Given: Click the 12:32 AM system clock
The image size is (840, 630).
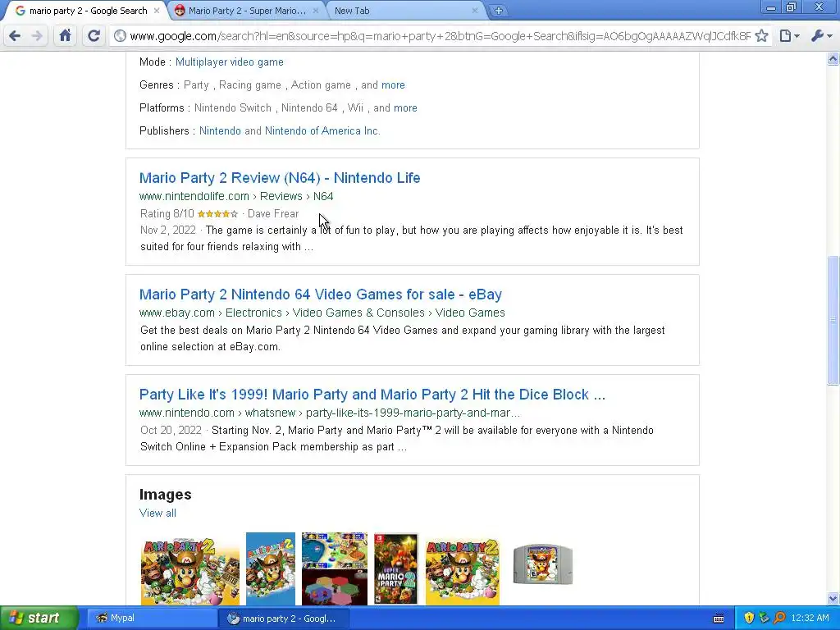Looking at the screenshot, I should coord(810,619).
